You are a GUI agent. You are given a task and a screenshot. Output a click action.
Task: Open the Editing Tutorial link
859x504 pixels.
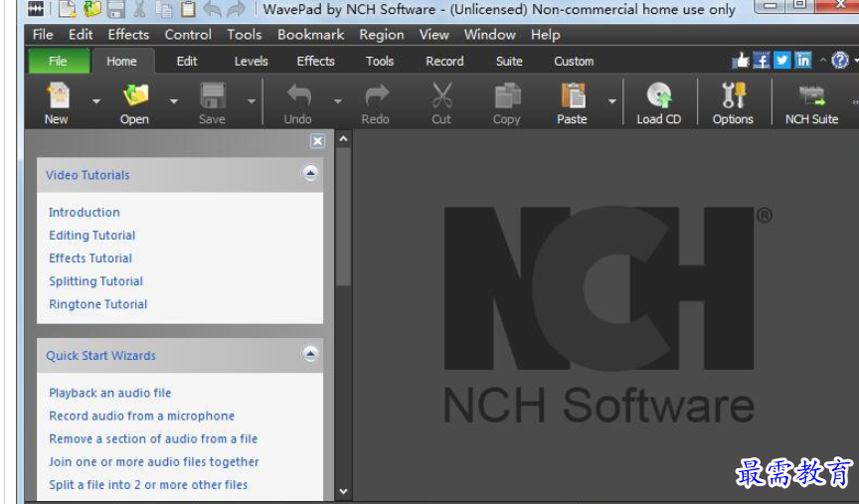point(92,236)
